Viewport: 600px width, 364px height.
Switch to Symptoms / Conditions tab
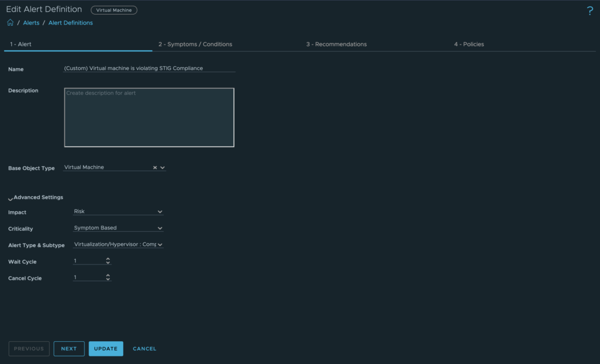[x=195, y=44]
